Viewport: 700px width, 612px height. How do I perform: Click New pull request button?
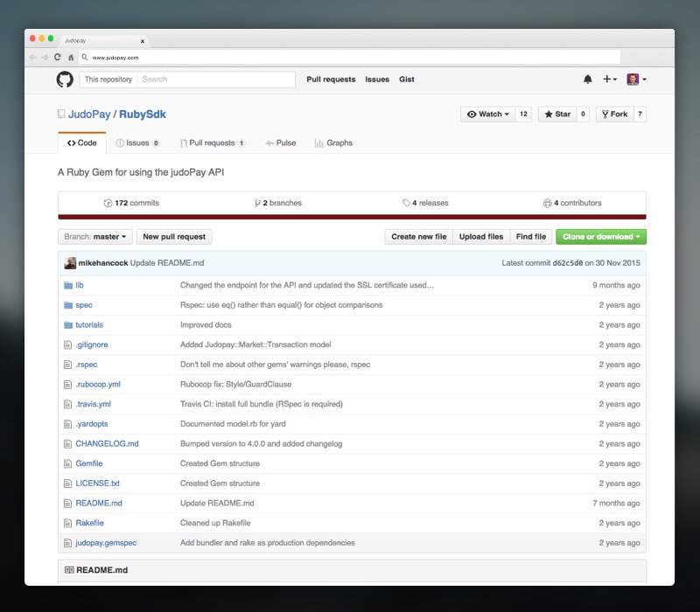pos(174,237)
